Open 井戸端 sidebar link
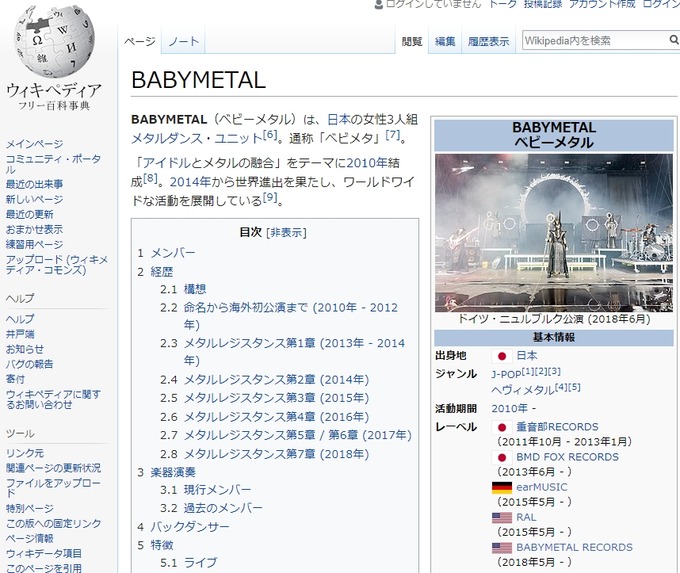The image size is (680, 573). [x=20, y=334]
